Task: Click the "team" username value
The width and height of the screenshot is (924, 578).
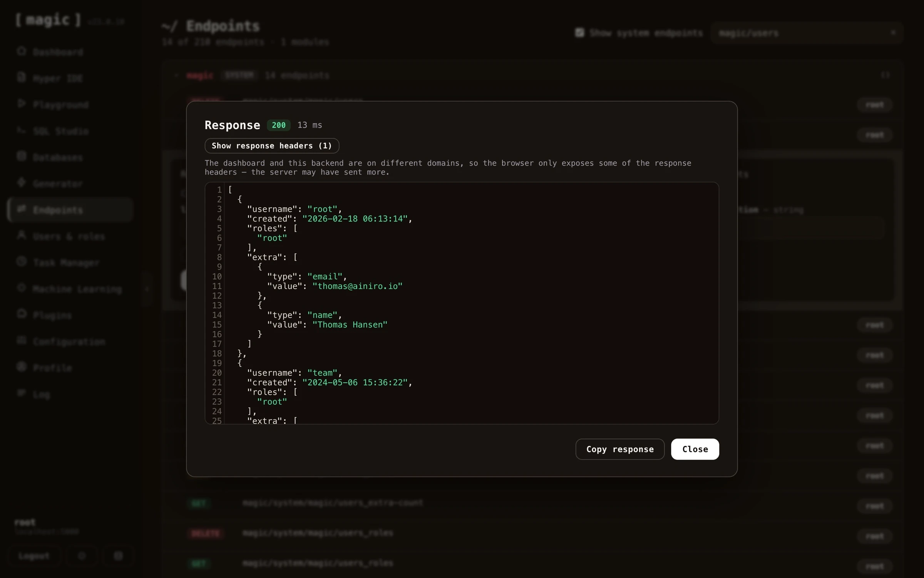Action: pyautogui.click(x=322, y=373)
